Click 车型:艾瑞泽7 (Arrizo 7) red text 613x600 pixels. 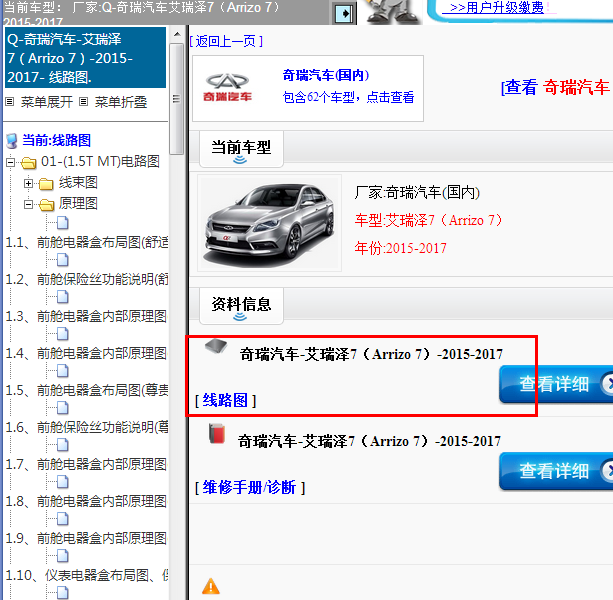coord(428,220)
